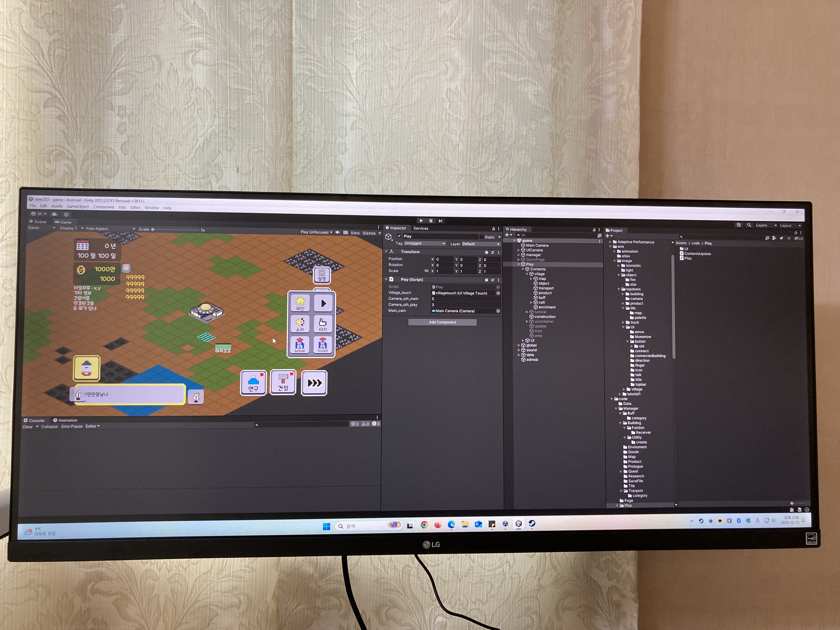Mute audio in Game view
This screenshot has height=630, width=840.
point(337,232)
